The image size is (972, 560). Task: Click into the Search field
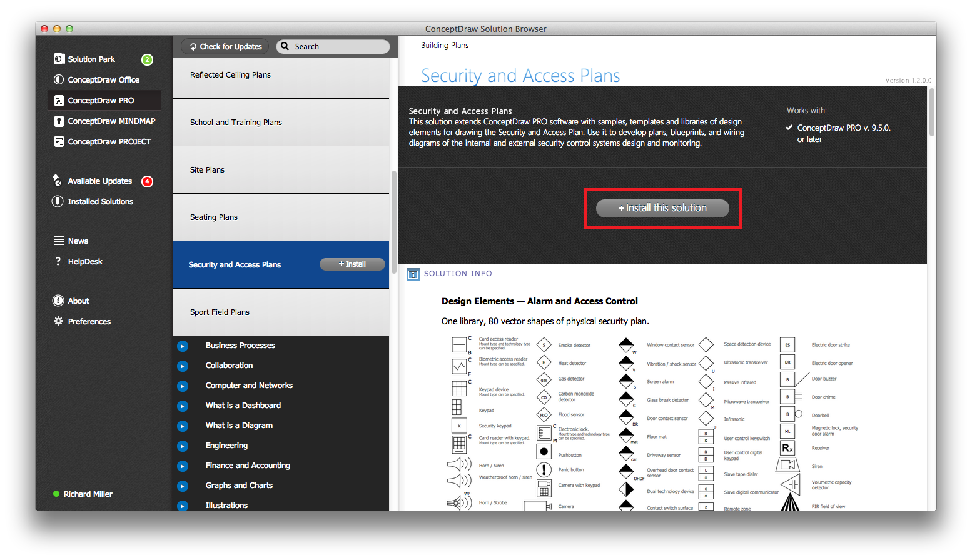pyautogui.click(x=333, y=46)
